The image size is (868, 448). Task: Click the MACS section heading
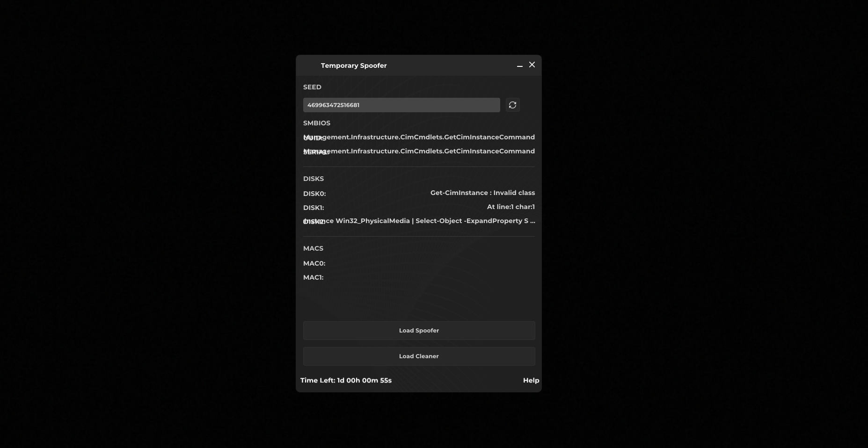(x=313, y=249)
